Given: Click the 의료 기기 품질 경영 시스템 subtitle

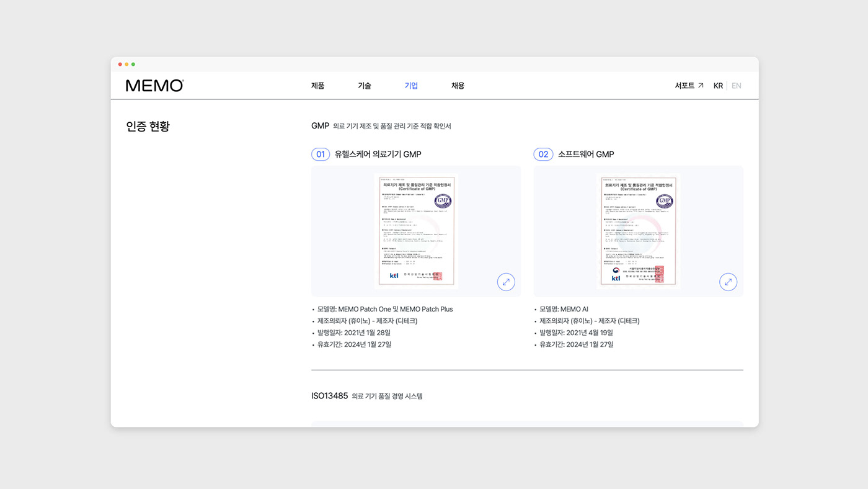Looking at the screenshot, I should tap(387, 396).
